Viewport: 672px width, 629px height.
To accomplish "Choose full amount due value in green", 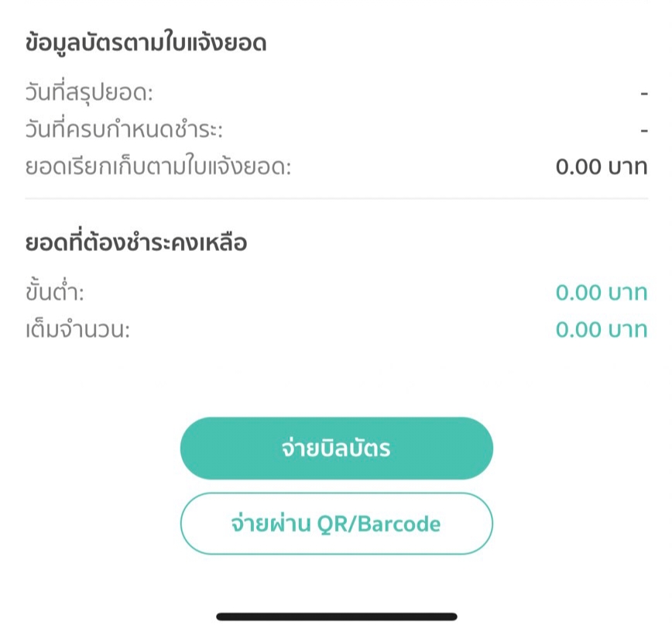I will (x=602, y=330).
